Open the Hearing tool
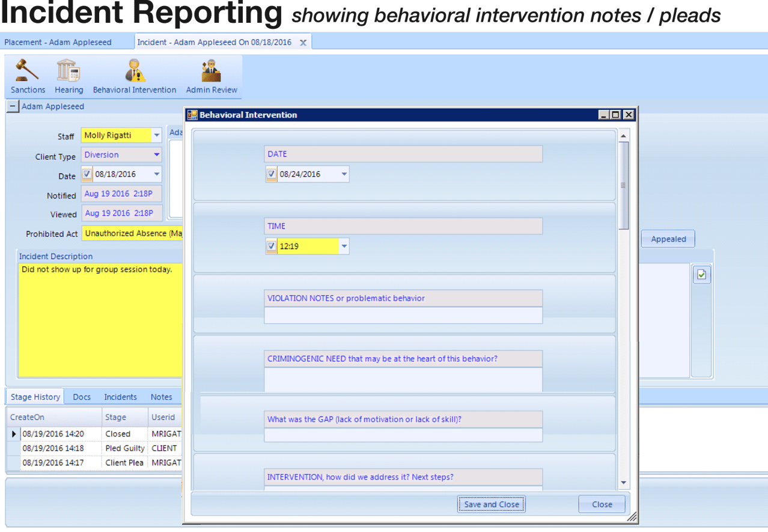The image size is (768, 532). click(x=68, y=76)
